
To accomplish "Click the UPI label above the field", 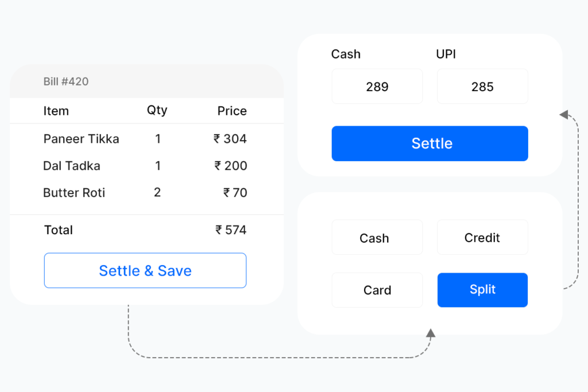I will [x=446, y=54].
